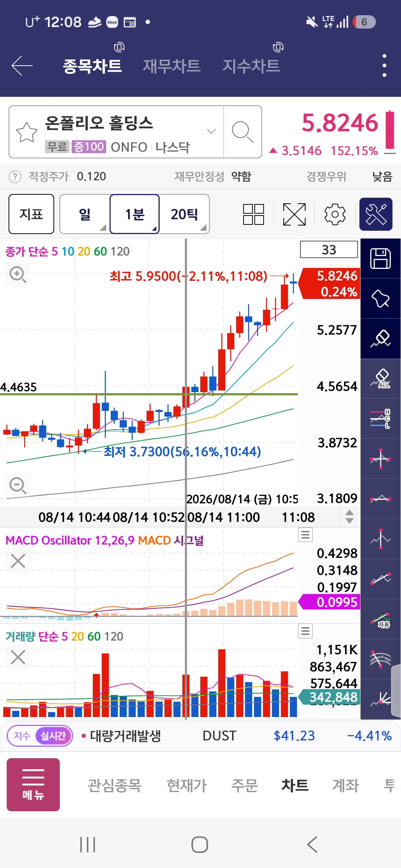The width and height of the screenshot is (401, 868).
Task: Tap the MACD Oscillator 12,26,9 legend
Action: pos(70,540)
